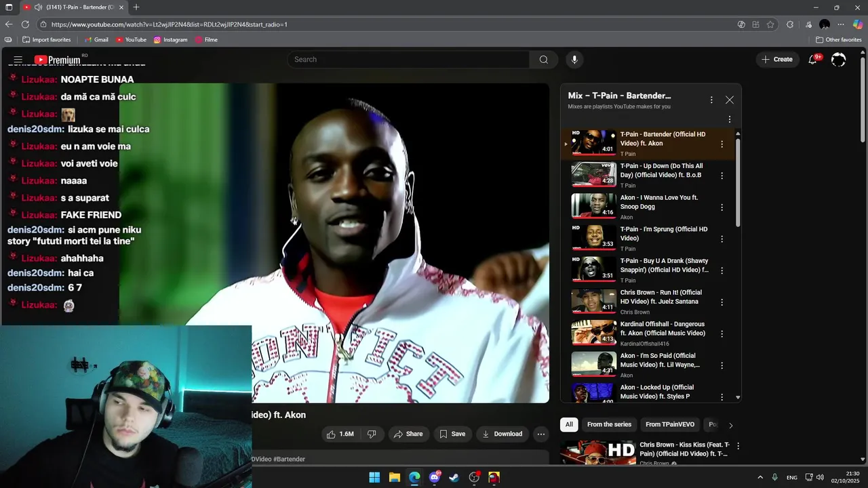868x488 pixels.
Task: Open Steam from the taskbar
Action: click(454, 477)
